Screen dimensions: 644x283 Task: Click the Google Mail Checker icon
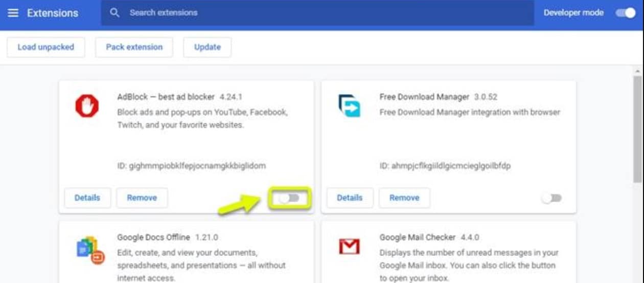click(x=349, y=247)
